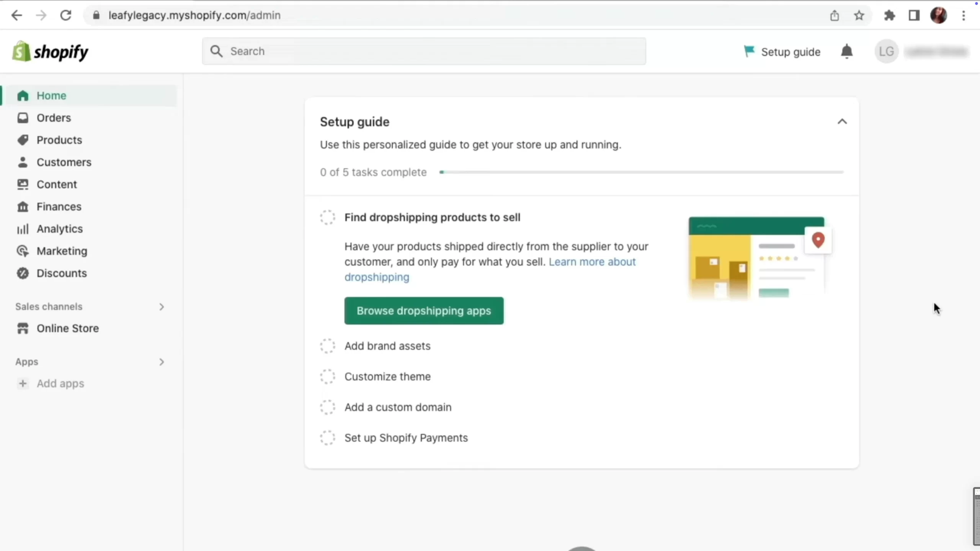Viewport: 980px width, 551px height.
Task: Expand the Apps section arrow
Action: (162, 361)
